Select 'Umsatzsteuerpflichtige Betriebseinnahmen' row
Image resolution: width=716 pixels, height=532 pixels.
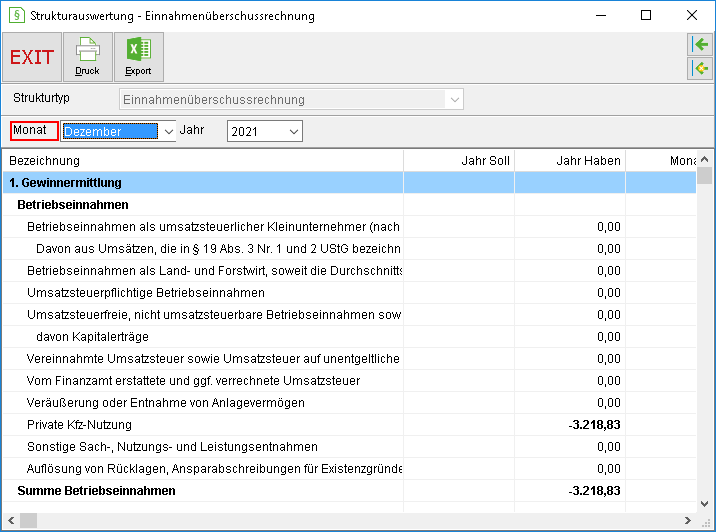coord(349,293)
